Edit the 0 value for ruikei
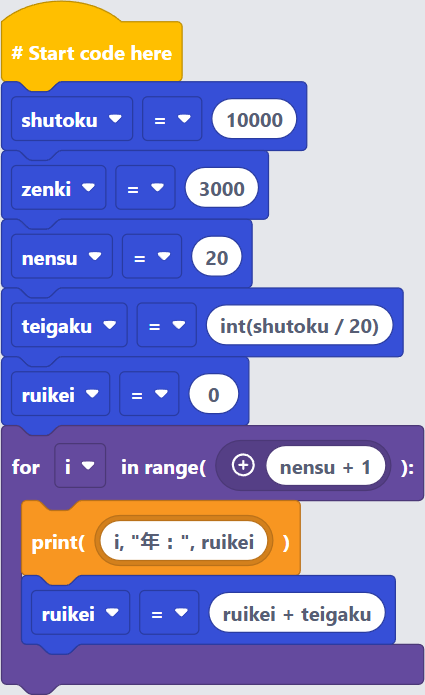 click(x=214, y=394)
